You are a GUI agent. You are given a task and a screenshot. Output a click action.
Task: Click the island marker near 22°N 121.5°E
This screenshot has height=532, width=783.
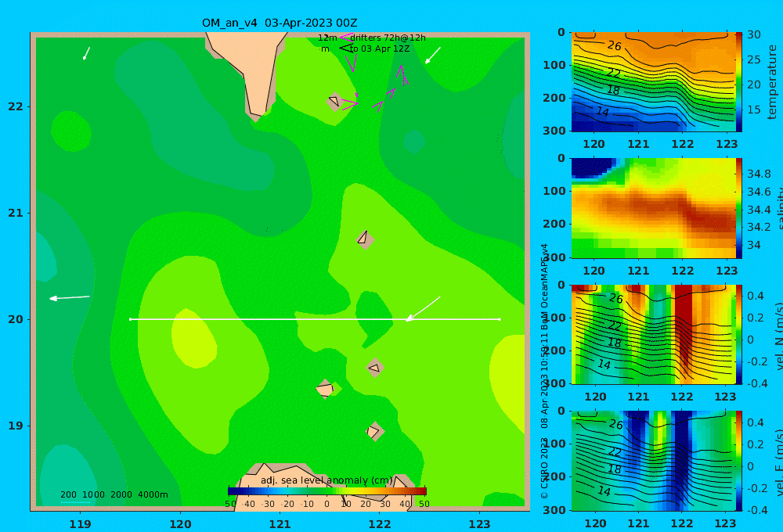pyautogui.click(x=334, y=101)
